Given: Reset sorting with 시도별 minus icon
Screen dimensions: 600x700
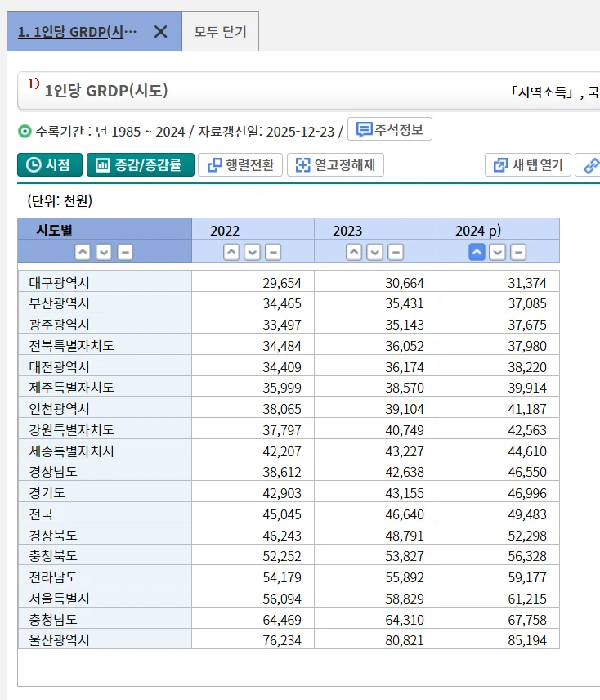Looking at the screenshot, I should [125, 252].
